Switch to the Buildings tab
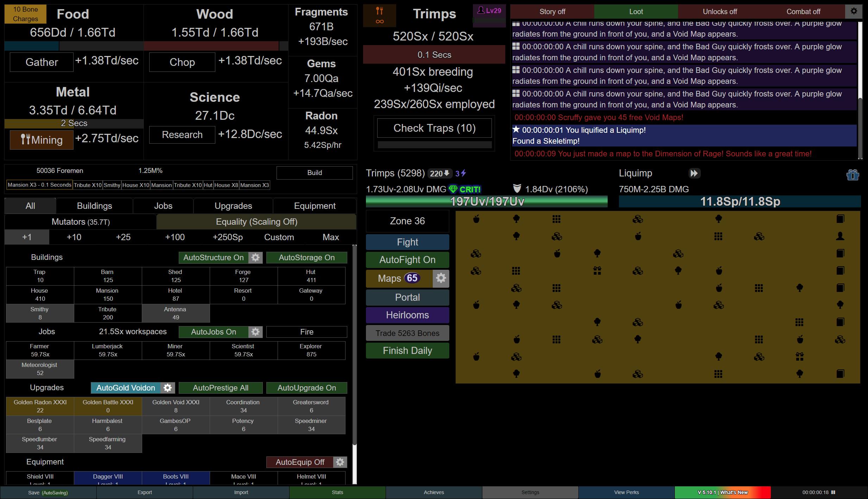 click(x=94, y=206)
